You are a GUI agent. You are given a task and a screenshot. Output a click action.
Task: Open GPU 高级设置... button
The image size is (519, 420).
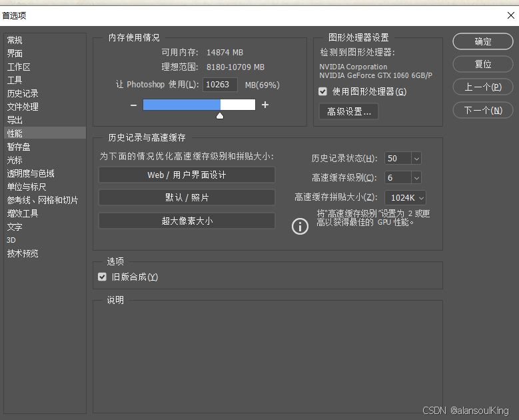click(x=348, y=111)
